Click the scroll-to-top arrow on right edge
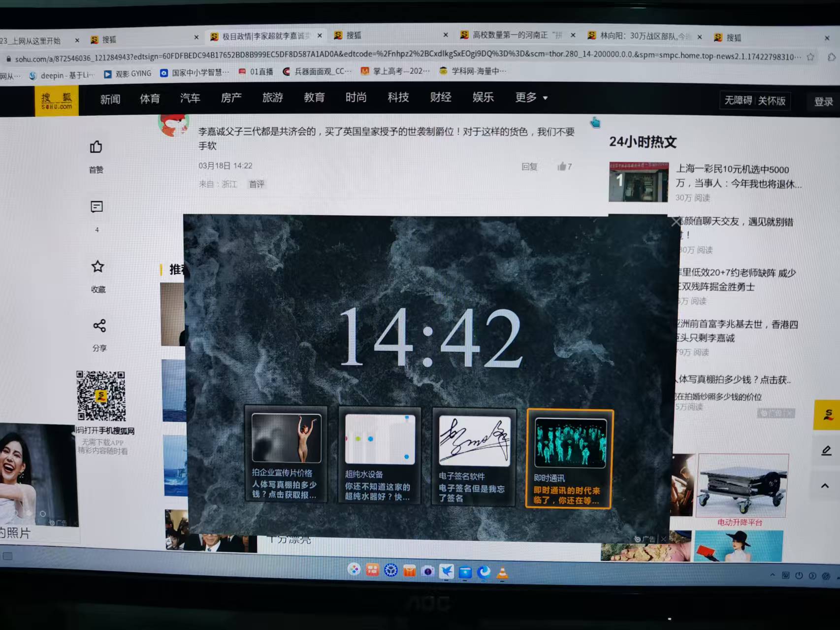840x630 pixels. (x=825, y=486)
